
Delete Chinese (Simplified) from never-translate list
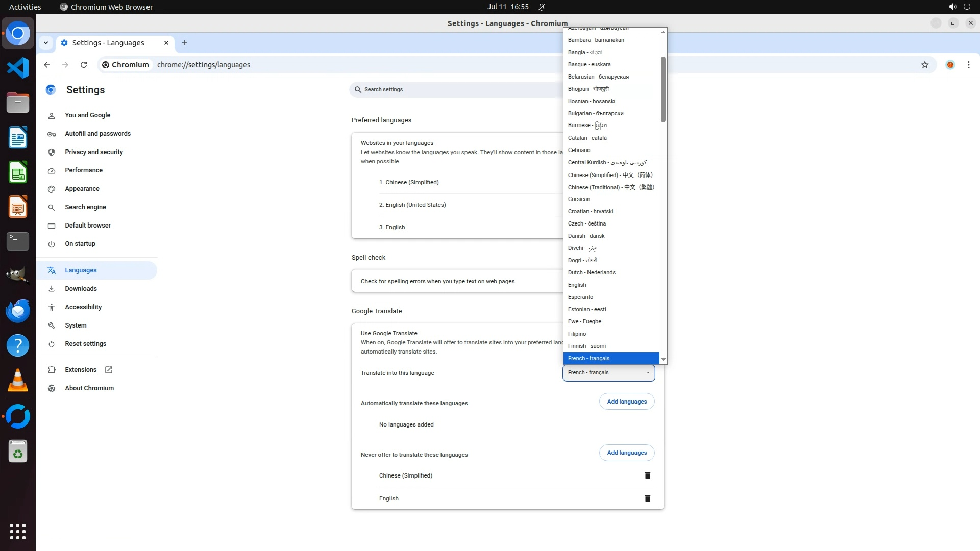click(647, 475)
